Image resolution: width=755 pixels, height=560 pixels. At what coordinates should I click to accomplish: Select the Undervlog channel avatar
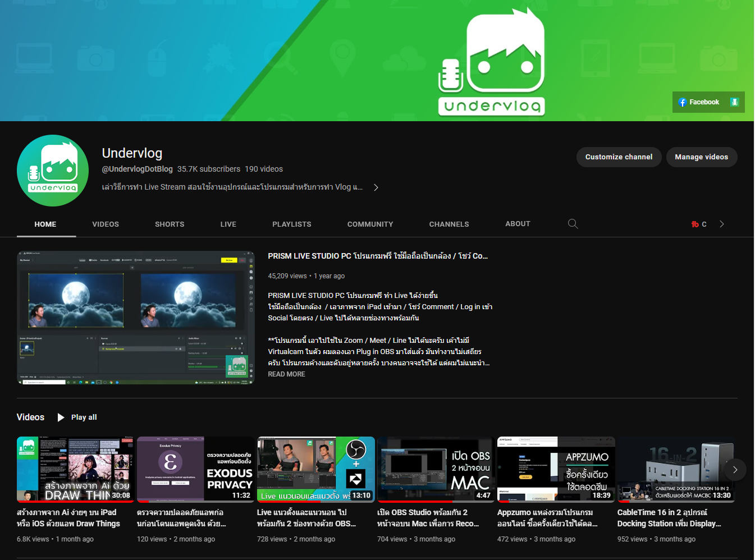[x=52, y=170]
